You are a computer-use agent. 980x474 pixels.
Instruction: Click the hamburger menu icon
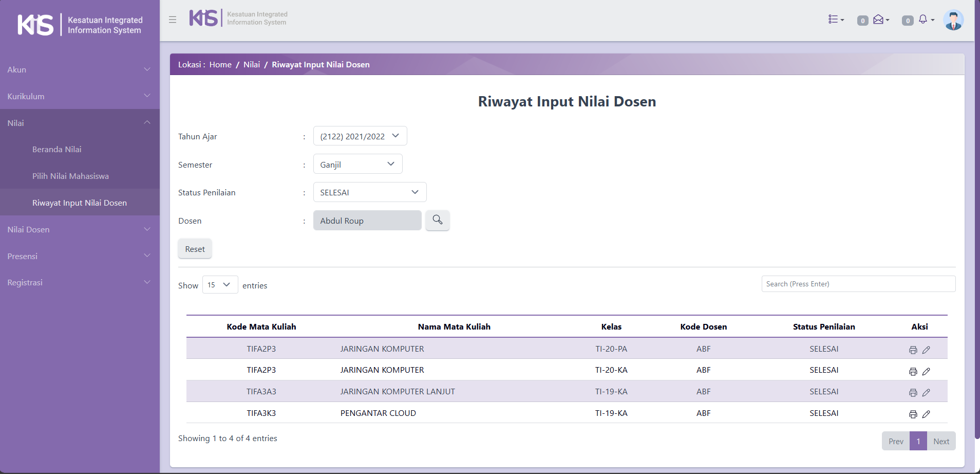(173, 20)
